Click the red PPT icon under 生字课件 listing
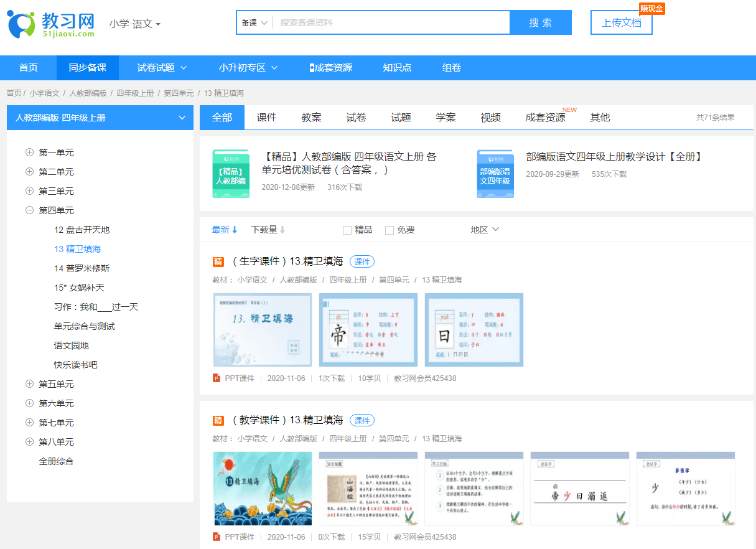 [x=217, y=378]
